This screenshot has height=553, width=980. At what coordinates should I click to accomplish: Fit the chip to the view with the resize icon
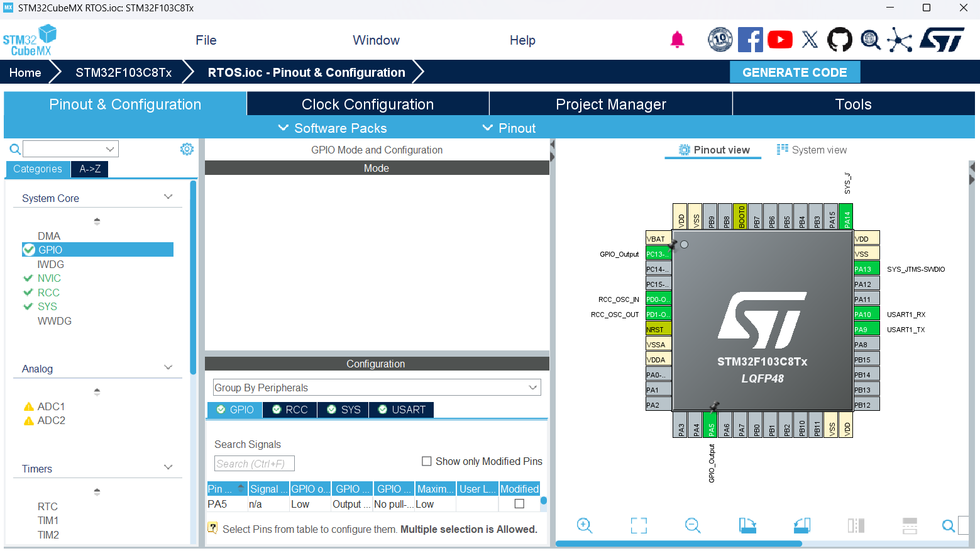[x=639, y=525]
